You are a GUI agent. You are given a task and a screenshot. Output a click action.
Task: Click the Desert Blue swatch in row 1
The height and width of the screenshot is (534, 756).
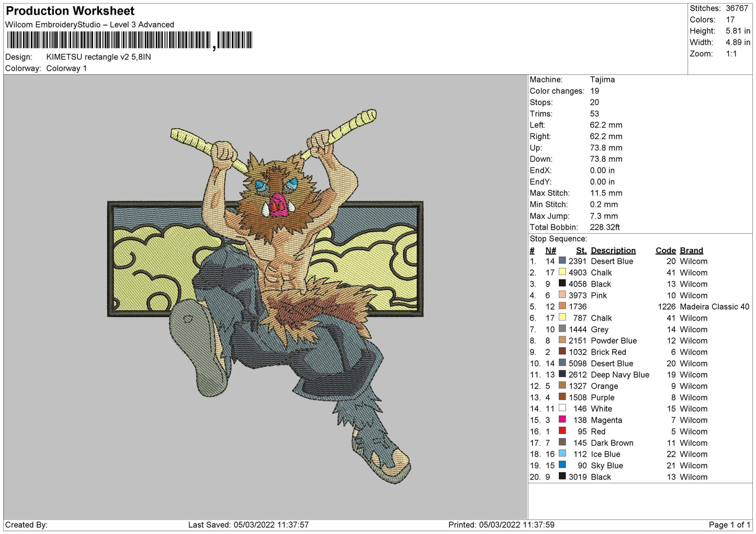[562, 260]
